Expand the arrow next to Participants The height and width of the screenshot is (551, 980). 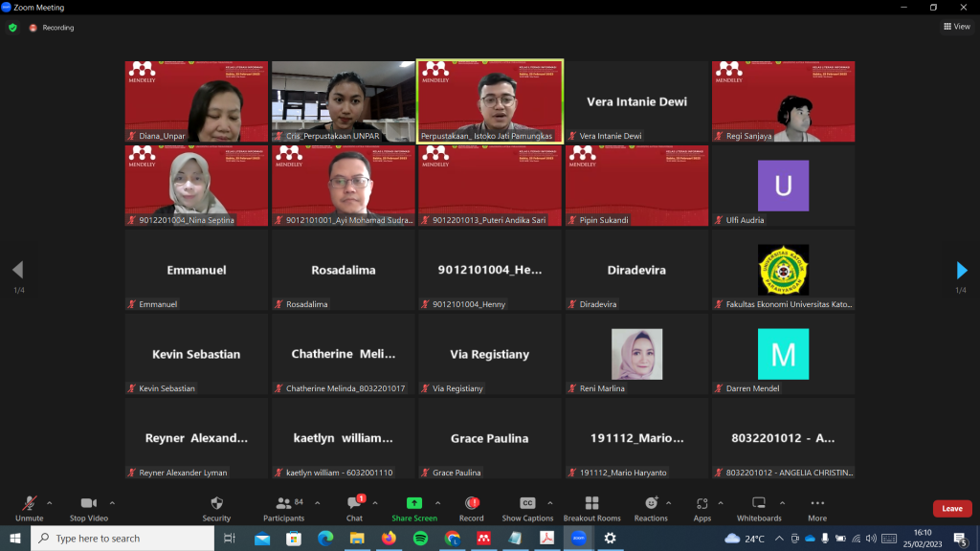tap(315, 502)
